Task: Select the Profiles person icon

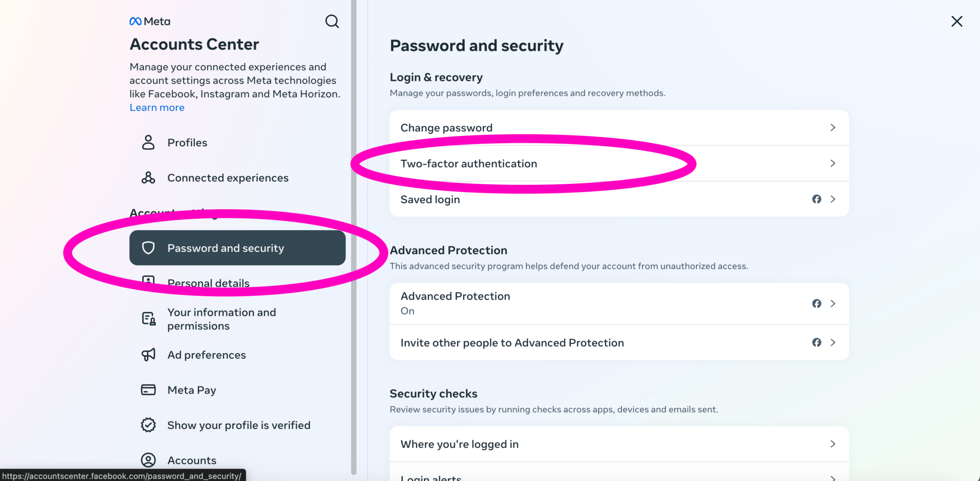Action: 148,142
